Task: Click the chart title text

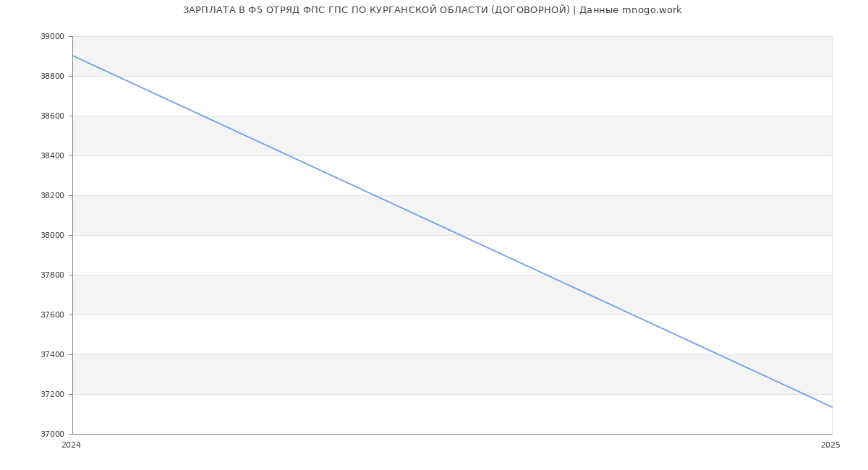Action: point(432,10)
